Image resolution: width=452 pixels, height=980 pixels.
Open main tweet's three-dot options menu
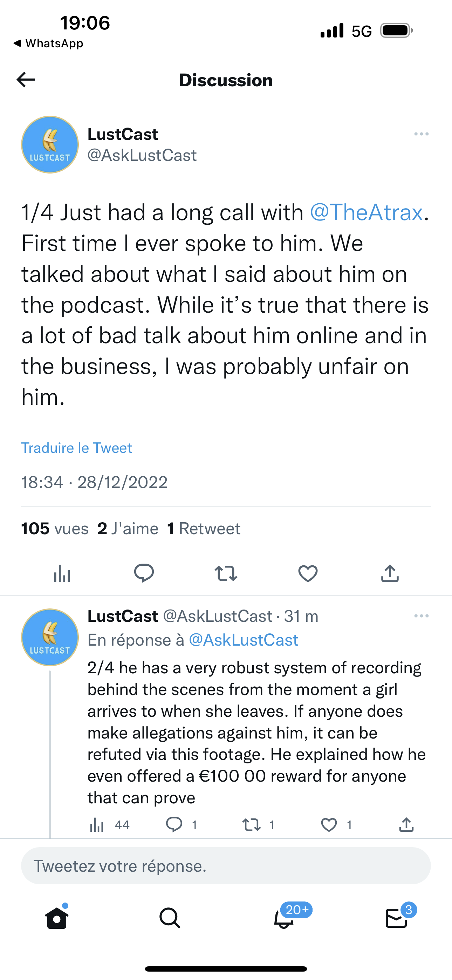[421, 134]
